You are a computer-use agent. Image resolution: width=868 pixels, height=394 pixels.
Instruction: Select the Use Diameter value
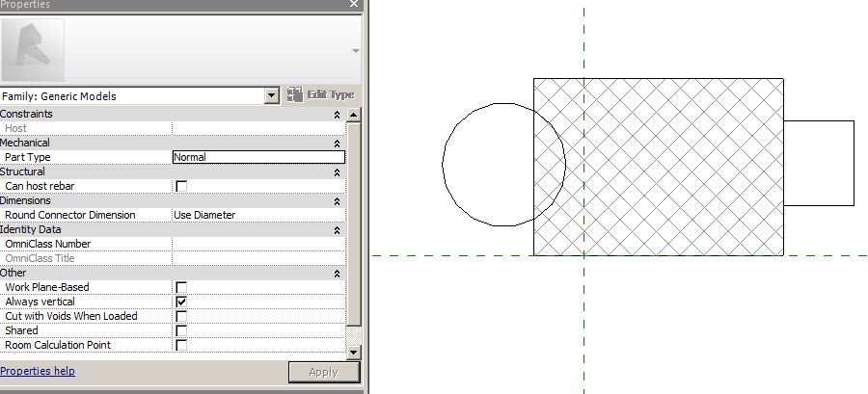click(x=204, y=215)
